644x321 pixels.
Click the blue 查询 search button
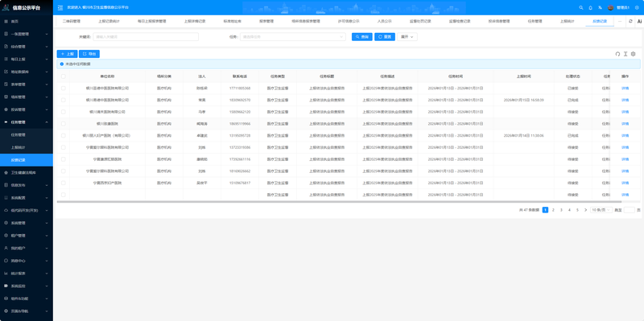[x=362, y=37]
